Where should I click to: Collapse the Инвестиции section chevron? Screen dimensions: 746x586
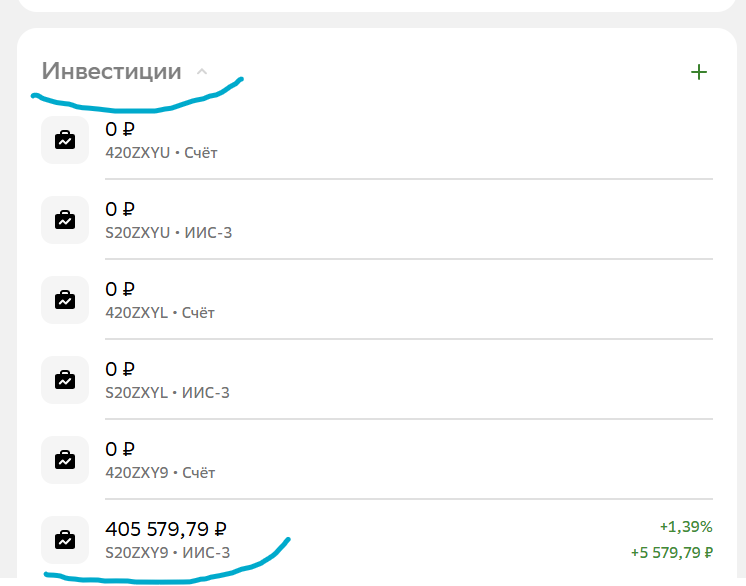point(202,72)
